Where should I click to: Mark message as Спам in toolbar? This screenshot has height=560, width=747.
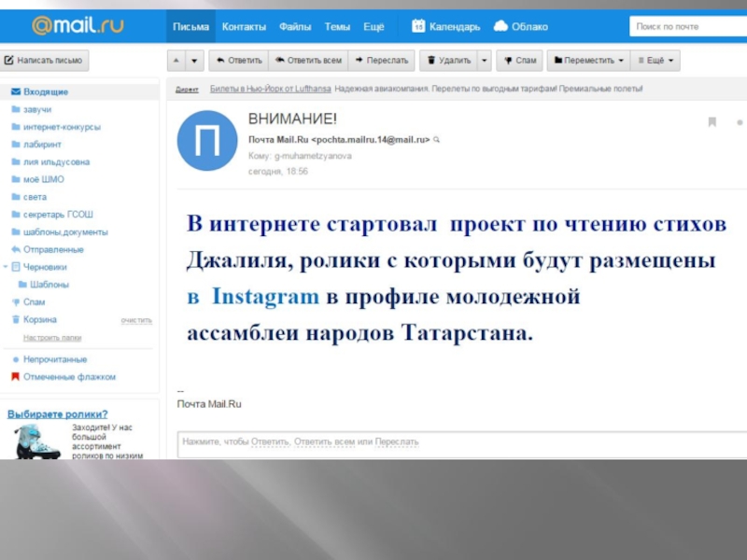click(518, 61)
